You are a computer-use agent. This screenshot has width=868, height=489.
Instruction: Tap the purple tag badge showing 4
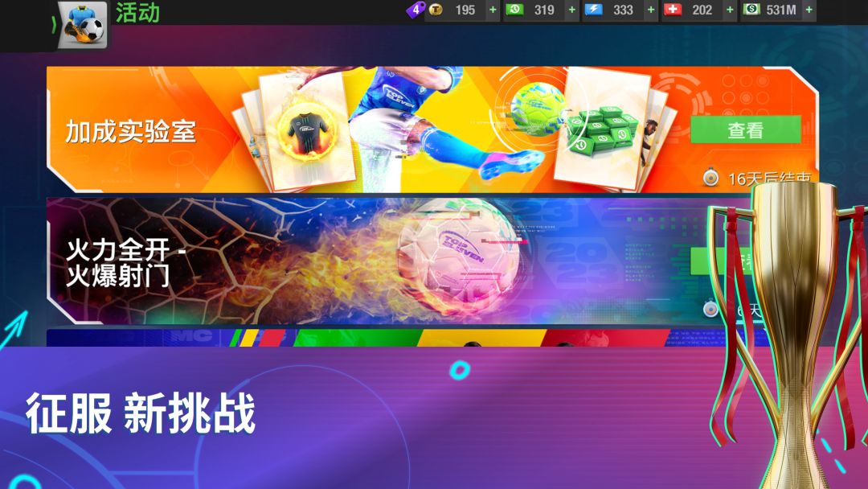pos(416,10)
